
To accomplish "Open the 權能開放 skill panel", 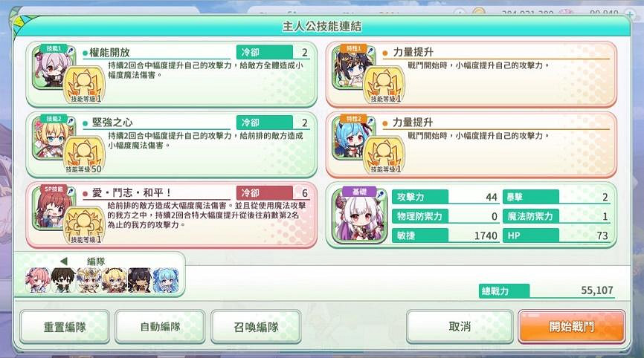I will pyautogui.click(x=171, y=74).
